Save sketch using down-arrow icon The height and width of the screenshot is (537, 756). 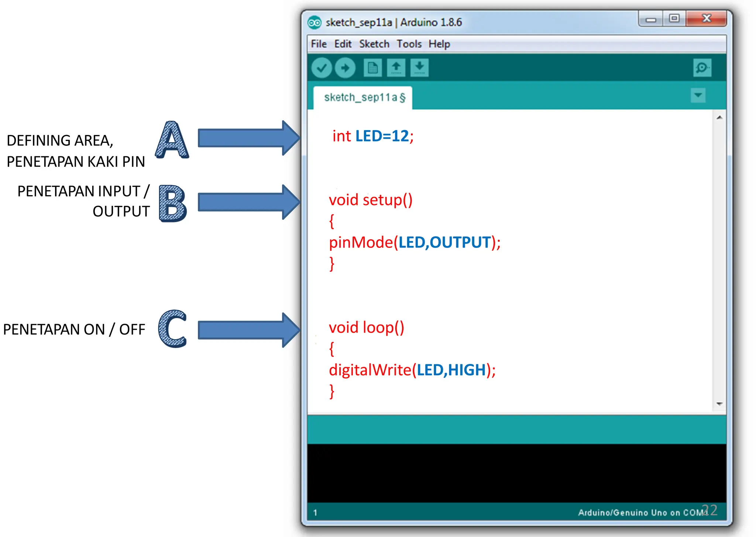point(420,68)
